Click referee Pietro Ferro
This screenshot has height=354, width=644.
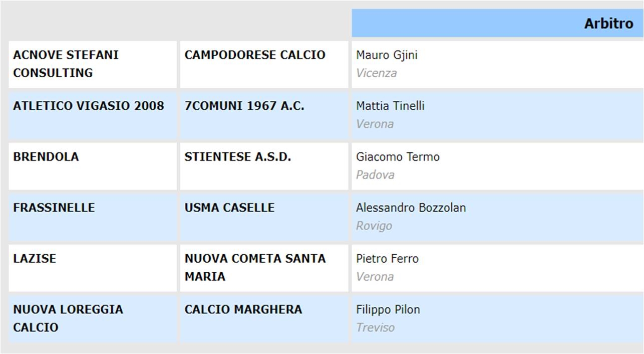point(387,259)
